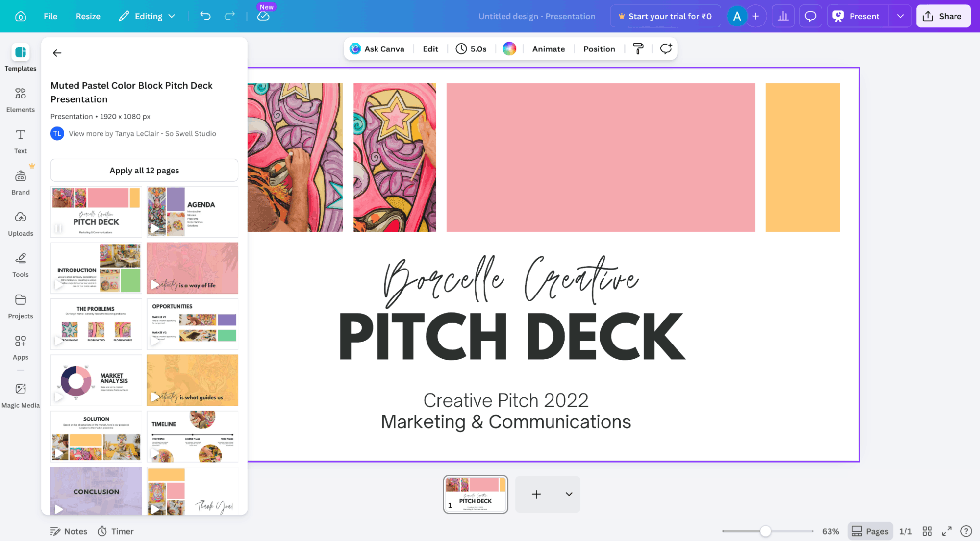Open the comments speech bubble icon
980x541 pixels.
[x=810, y=16]
